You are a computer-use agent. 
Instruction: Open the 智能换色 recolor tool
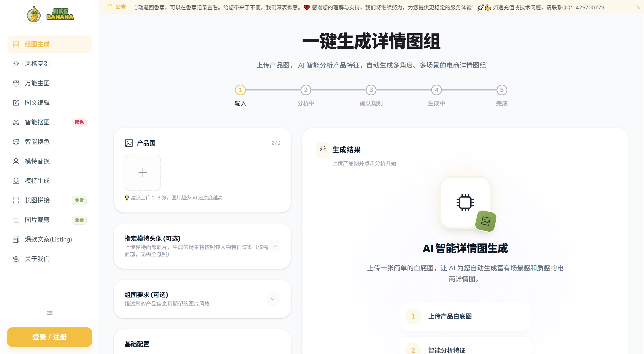(x=37, y=142)
